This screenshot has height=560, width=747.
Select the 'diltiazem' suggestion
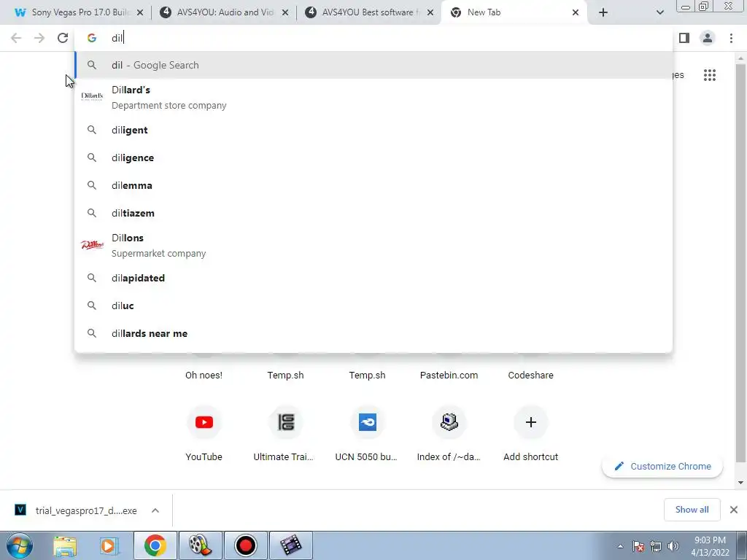point(373,213)
